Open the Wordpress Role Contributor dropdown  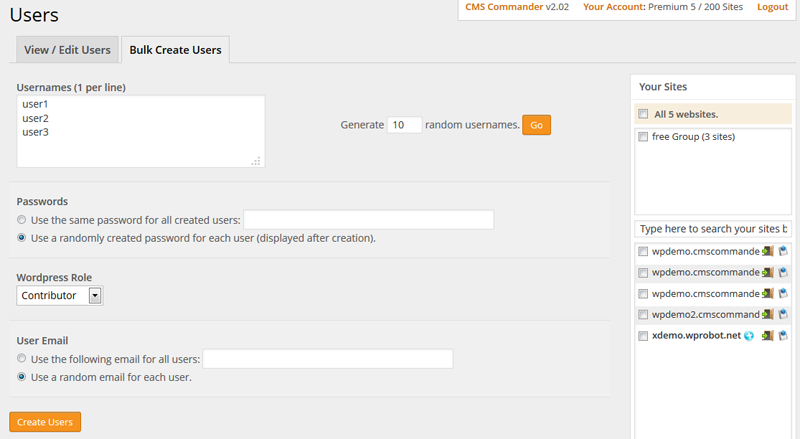(x=60, y=296)
